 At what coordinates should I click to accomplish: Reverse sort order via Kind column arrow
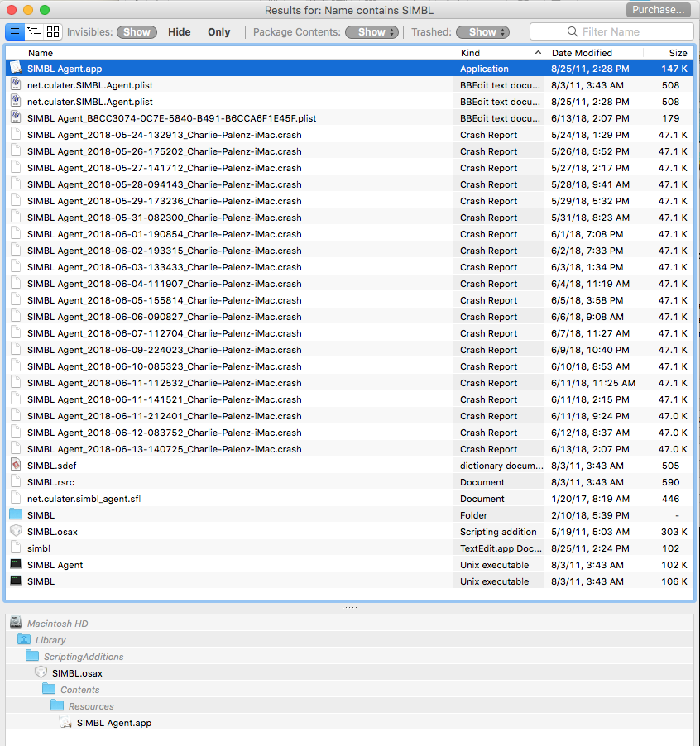pos(538,53)
